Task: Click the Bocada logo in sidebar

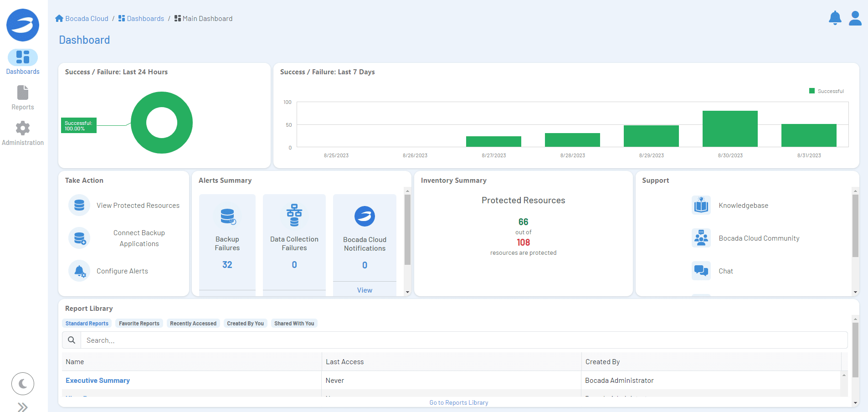Action: click(23, 25)
